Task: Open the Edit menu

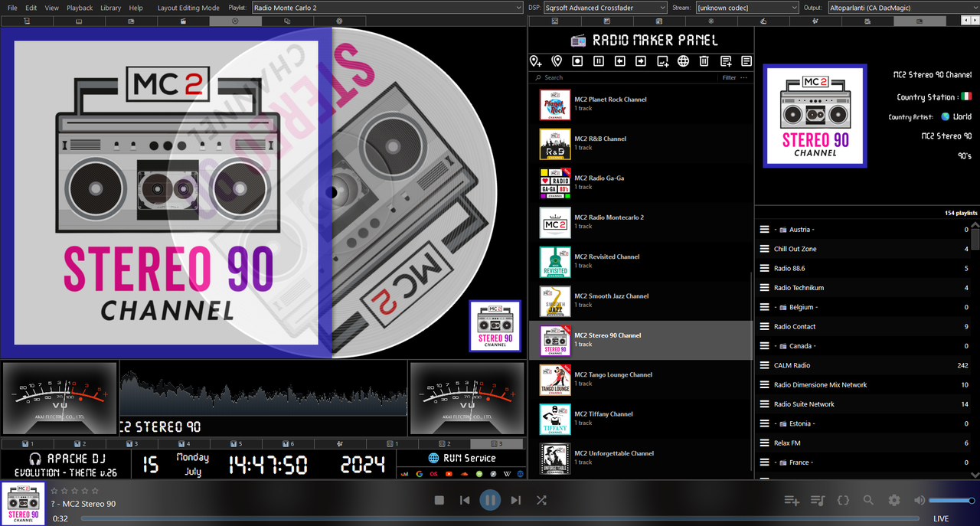Action: coord(31,8)
